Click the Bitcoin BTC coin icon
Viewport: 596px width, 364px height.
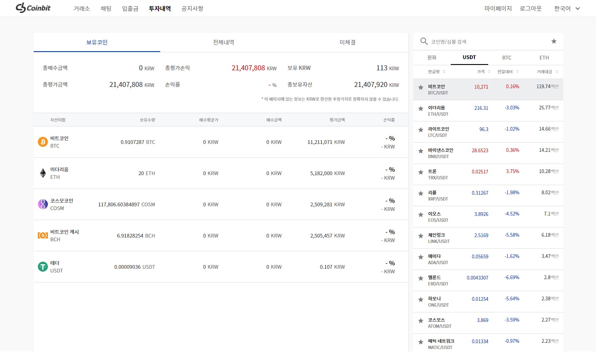[43, 142]
